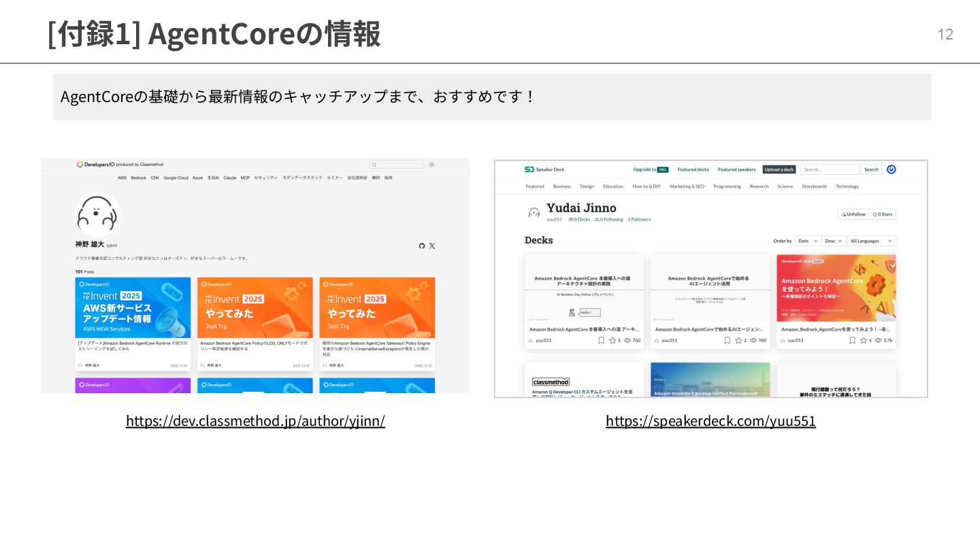Click the Speaker Deck search box
Screen dimensions: 980x551
[x=830, y=169]
